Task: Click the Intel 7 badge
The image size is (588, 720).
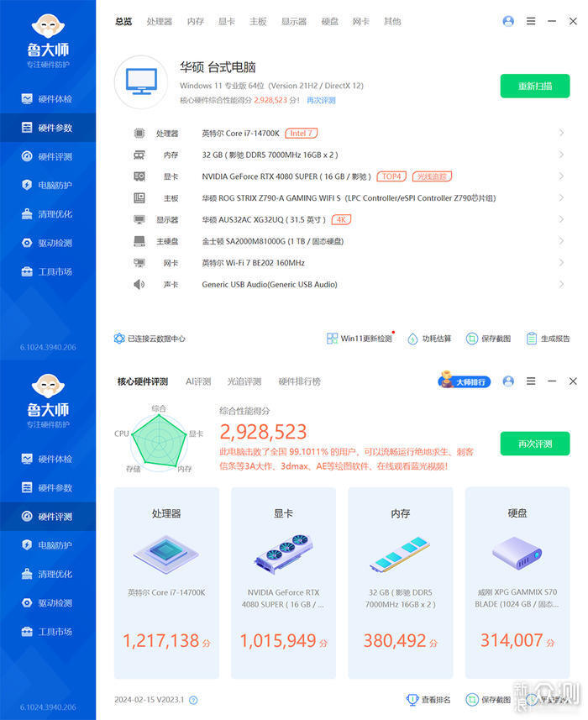Action: pos(301,134)
